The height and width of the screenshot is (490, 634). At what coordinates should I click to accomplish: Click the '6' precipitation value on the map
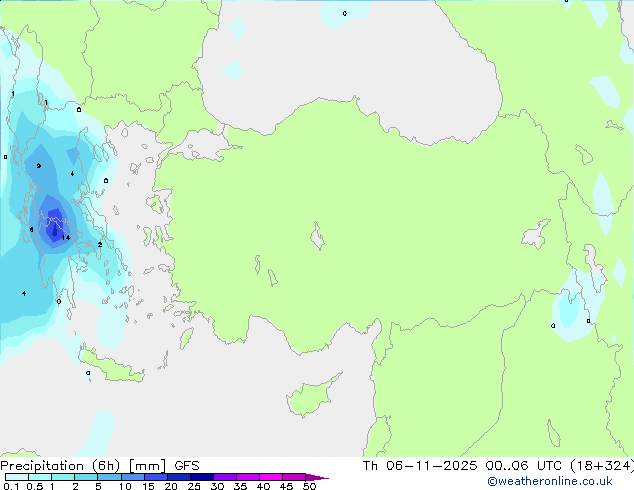pos(32,230)
